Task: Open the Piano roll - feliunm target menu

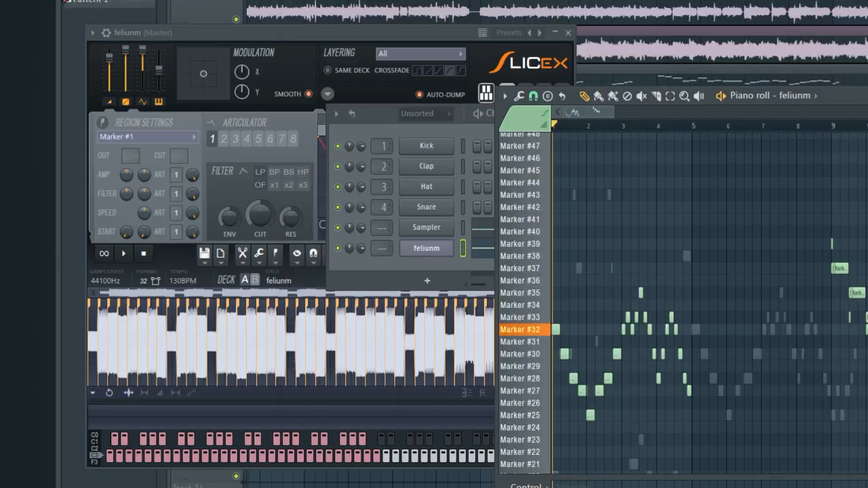Action: coord(770,96)
